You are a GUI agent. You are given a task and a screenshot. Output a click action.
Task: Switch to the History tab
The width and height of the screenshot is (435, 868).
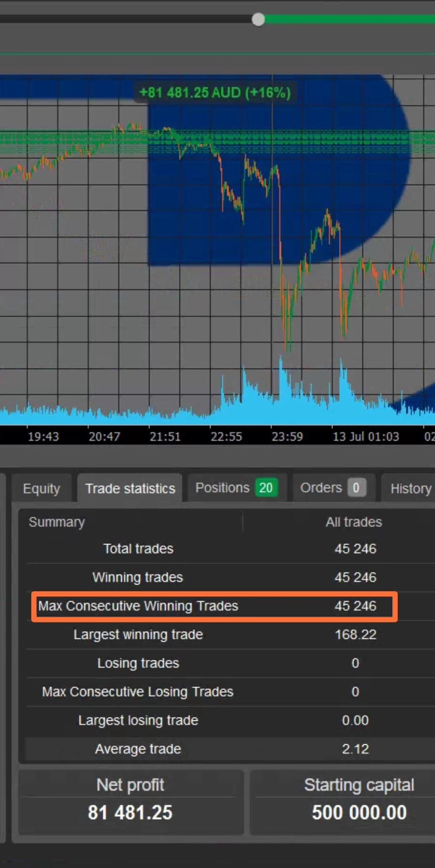click(410, 488)
